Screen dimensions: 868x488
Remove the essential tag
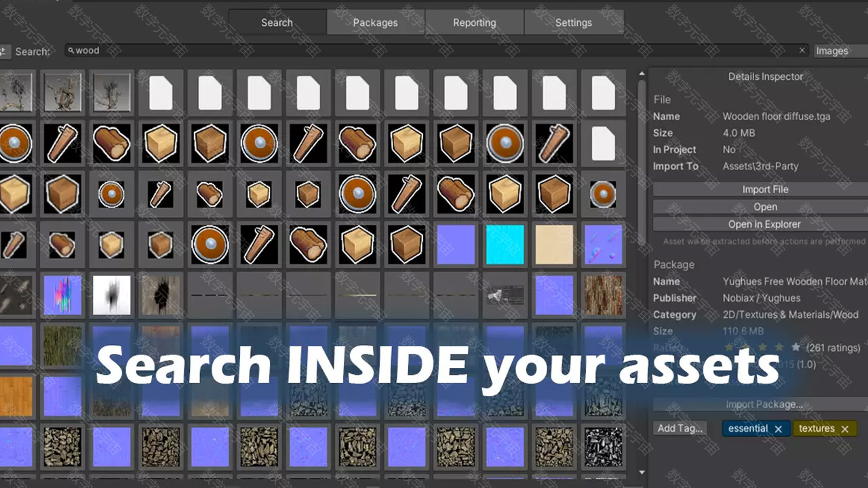coord(778,429)
